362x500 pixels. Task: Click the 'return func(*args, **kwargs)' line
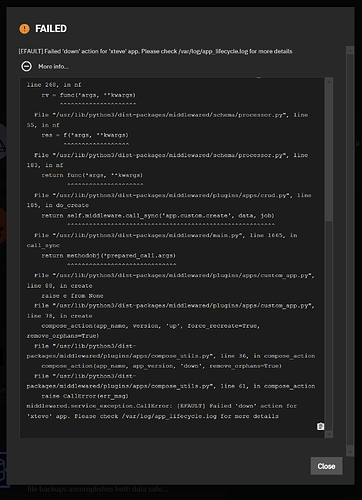click(x=92, y=175)
